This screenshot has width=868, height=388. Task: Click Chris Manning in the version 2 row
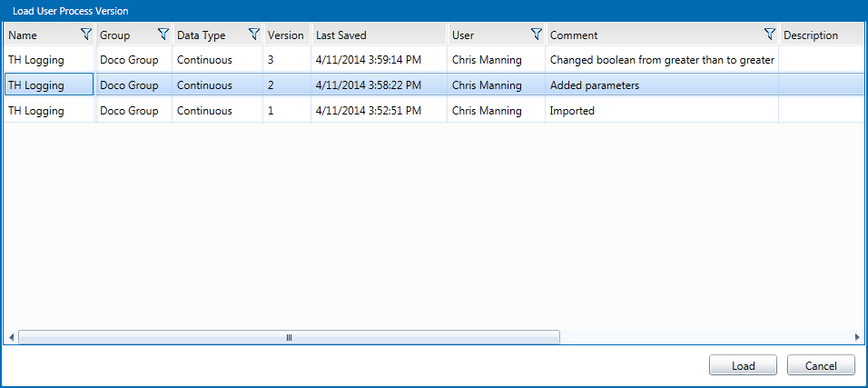click(487, 85)
